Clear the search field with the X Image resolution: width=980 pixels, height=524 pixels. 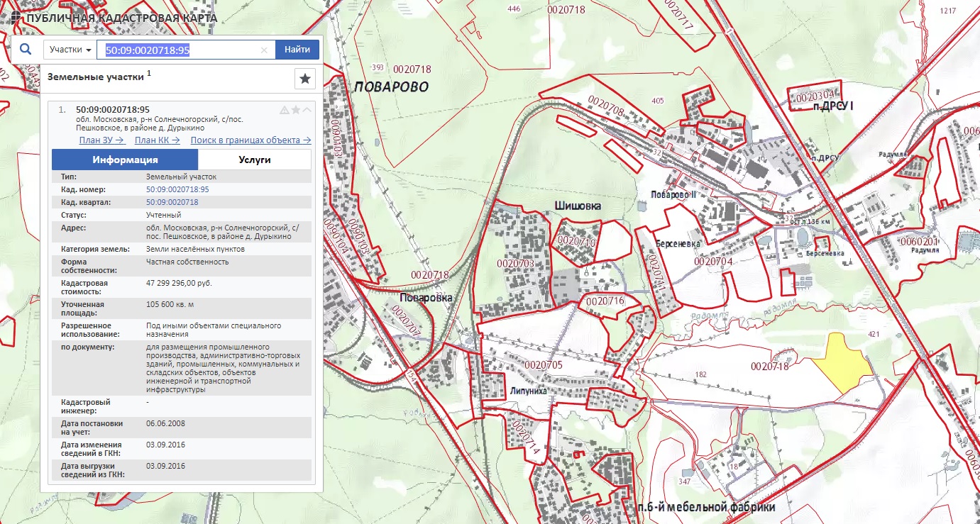point(264,50)
